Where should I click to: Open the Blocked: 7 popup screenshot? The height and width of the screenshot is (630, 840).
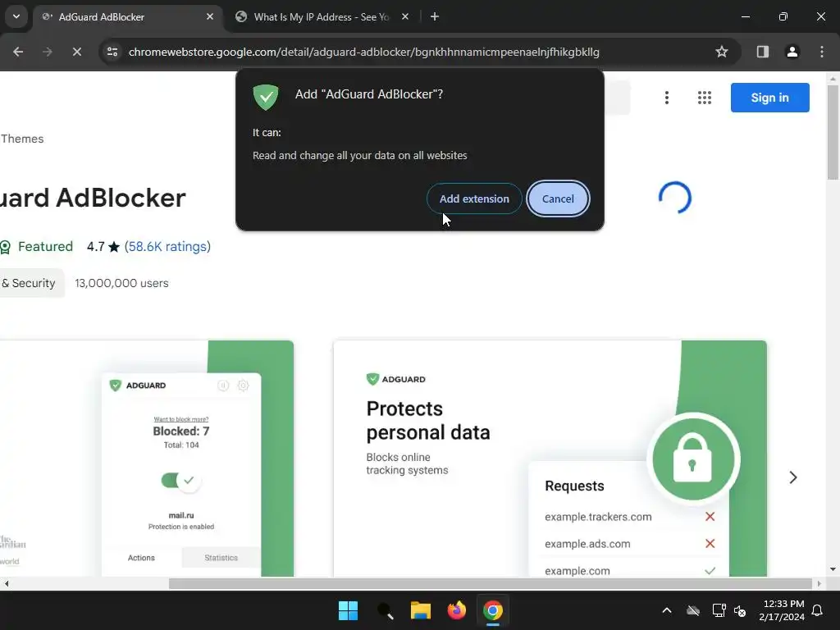click(147, 459)
